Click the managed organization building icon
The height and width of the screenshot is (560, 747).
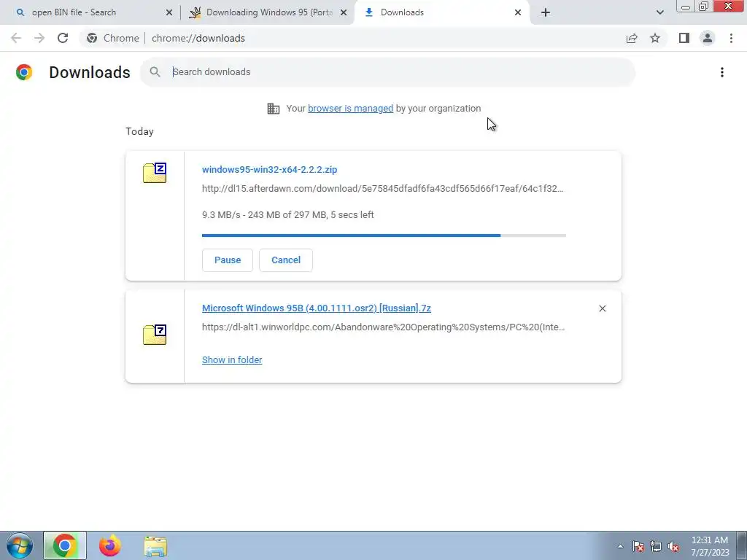[x=274, y=109]
